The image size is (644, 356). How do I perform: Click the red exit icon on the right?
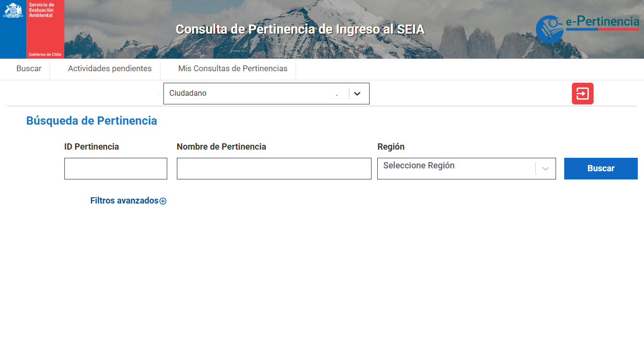click(x=582, y=93)
